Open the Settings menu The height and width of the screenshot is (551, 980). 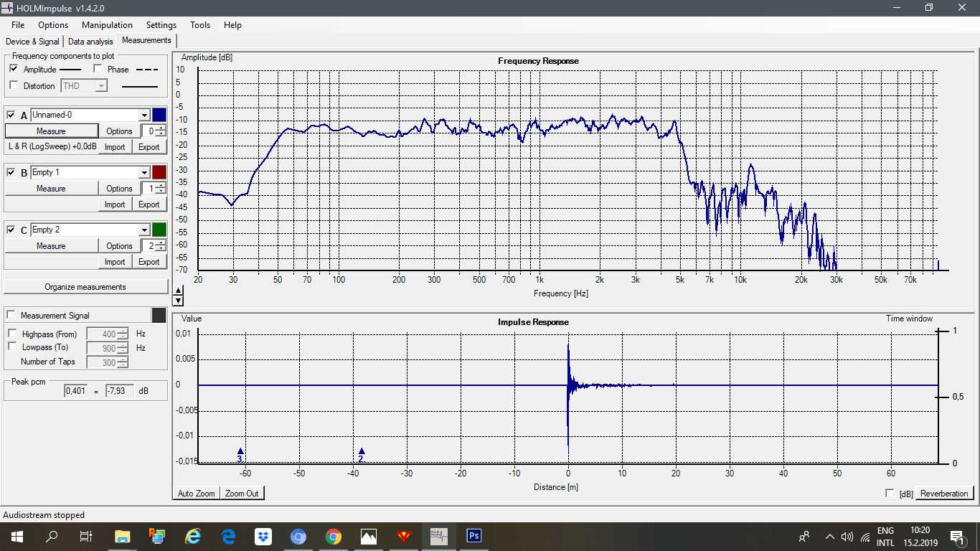tap(161, 25)
